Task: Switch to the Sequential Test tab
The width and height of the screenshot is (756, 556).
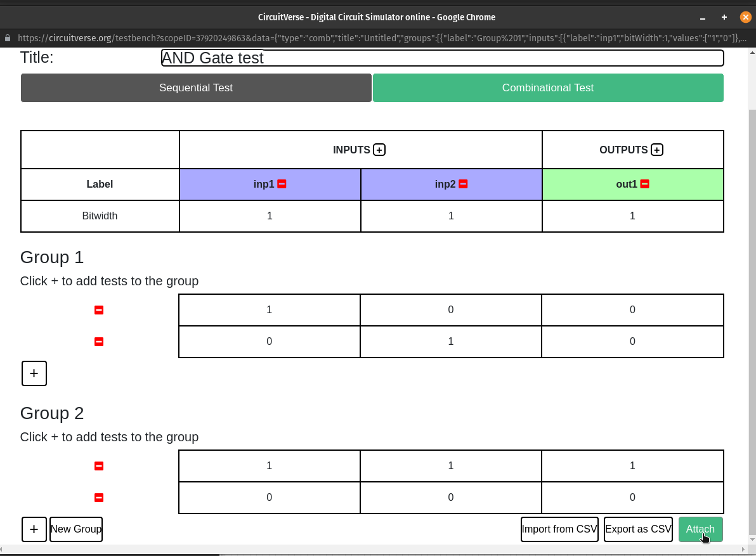Action: coord(196,88)
